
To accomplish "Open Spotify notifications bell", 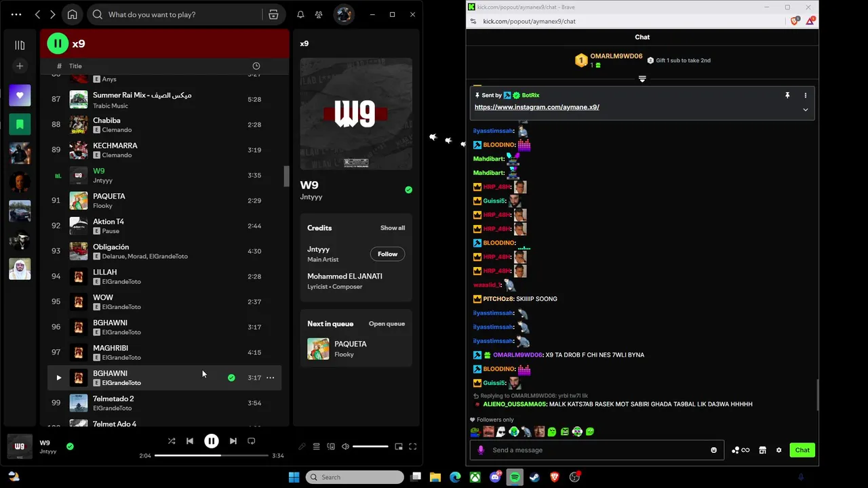I will click(x=300, y=14).
